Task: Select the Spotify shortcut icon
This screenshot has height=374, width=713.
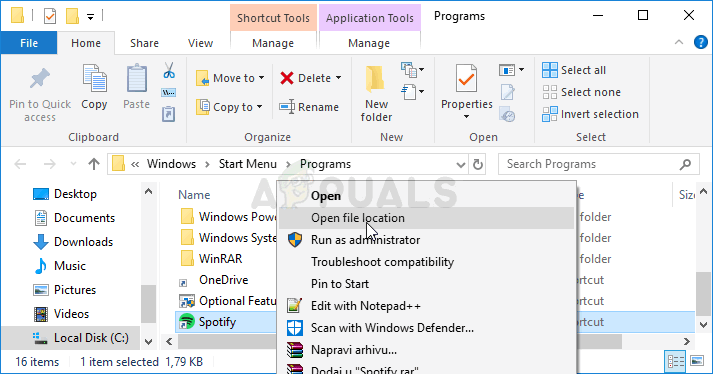Action: [186, 322]
